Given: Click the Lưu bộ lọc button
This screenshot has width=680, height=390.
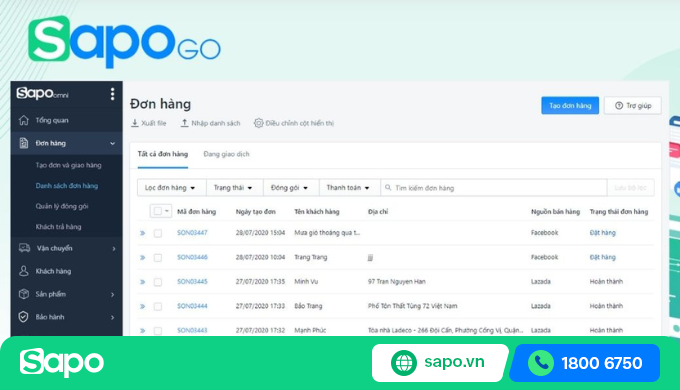Looking at the screenshot, I should coord(631,187).
